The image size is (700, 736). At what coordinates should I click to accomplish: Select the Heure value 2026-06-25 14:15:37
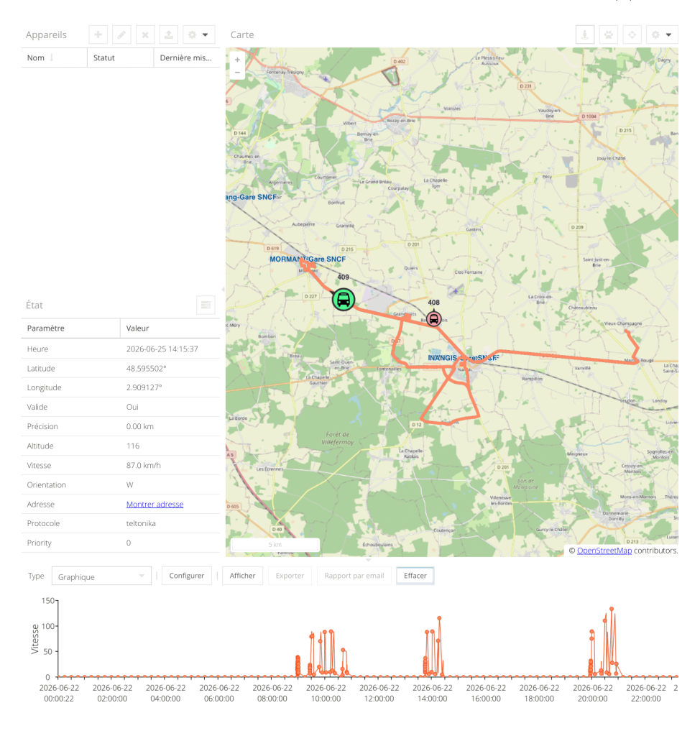point(162,349)
